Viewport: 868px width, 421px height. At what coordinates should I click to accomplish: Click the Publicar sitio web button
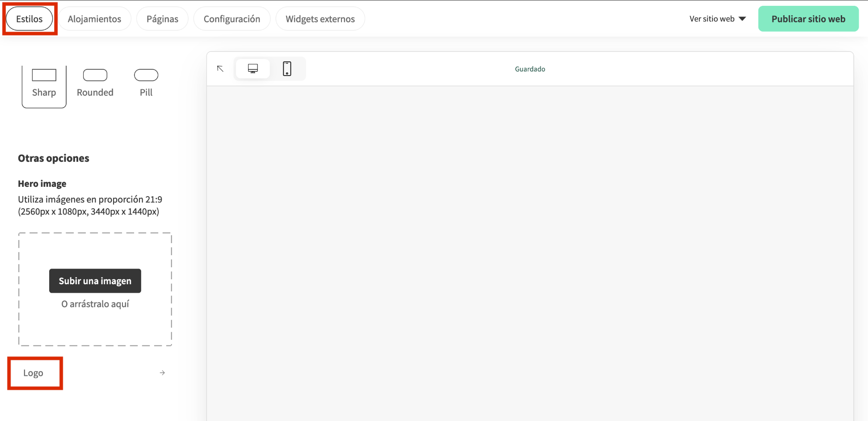pos(809,18)
